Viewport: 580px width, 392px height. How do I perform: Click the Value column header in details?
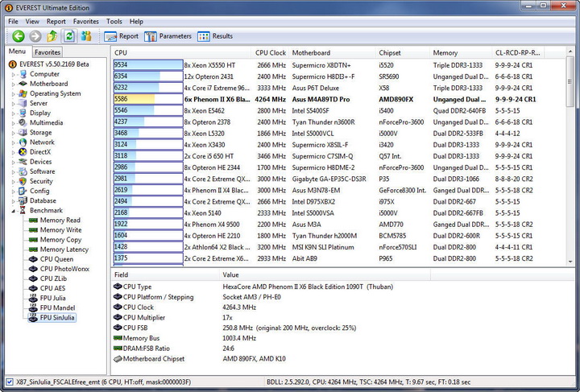[325, 274]
